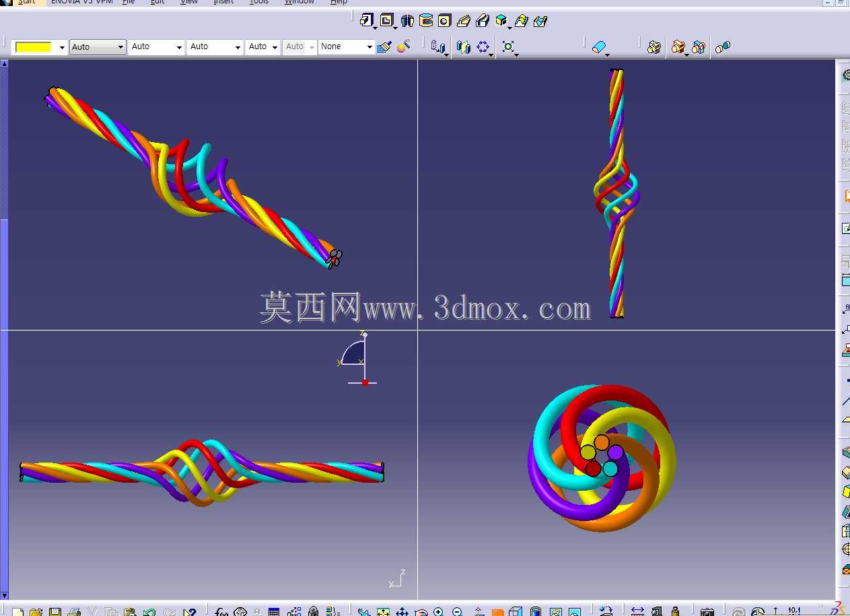Open the fourth Auto point symbol combo box
This screenshot has height=616, width=850.
click(262, 47)
